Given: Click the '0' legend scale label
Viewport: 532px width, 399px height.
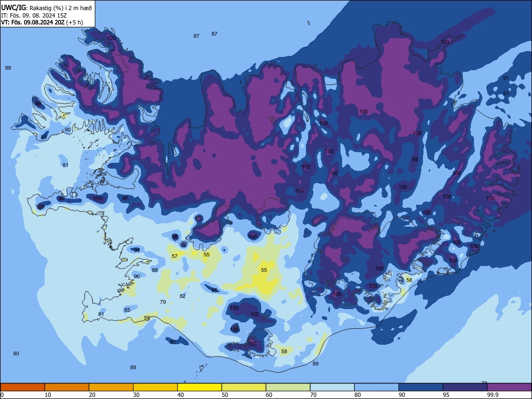Looking at the screenshot, I should tap(2, 395).
